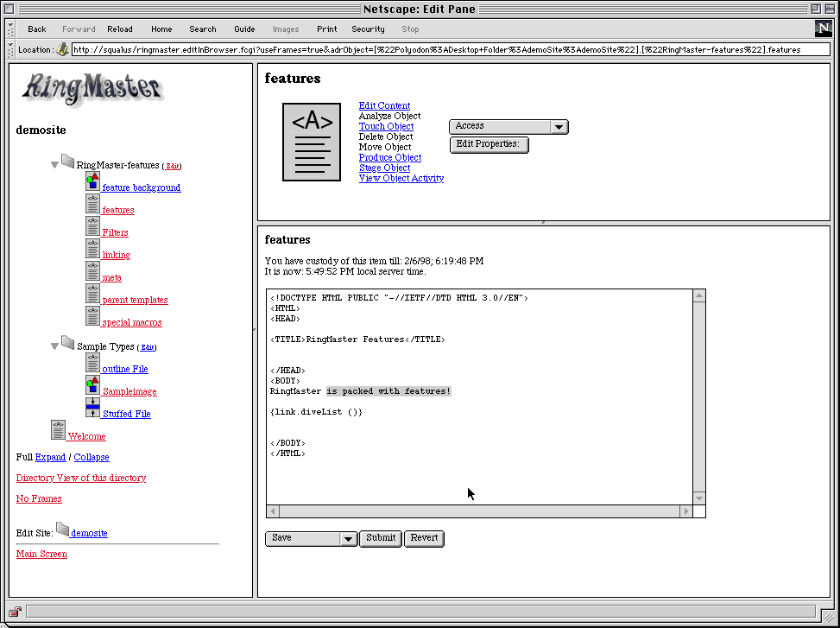Click the Submit button
Image resolution: width=840 pixels, height=628 pixels.
click(381, 538)
